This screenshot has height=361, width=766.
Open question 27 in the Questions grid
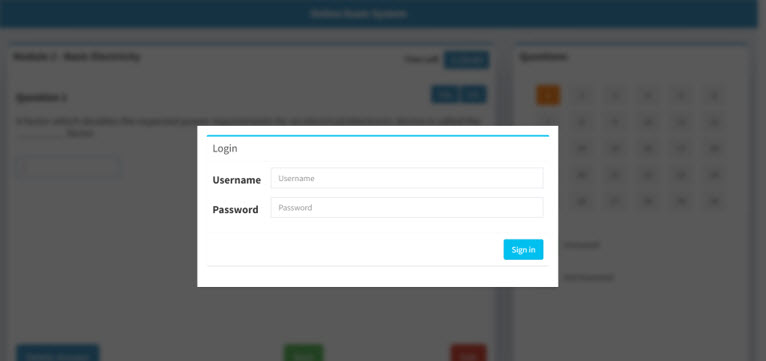pos(615,201)
